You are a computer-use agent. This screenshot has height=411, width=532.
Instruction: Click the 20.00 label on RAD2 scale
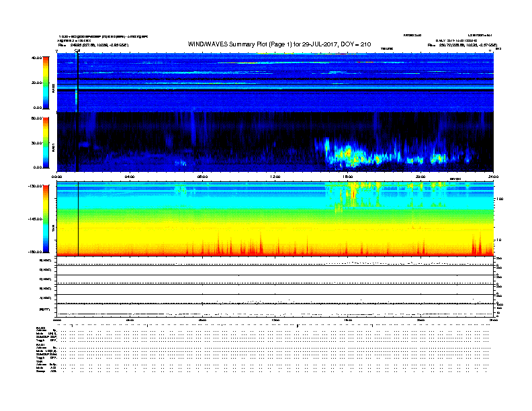pos(36,83)
